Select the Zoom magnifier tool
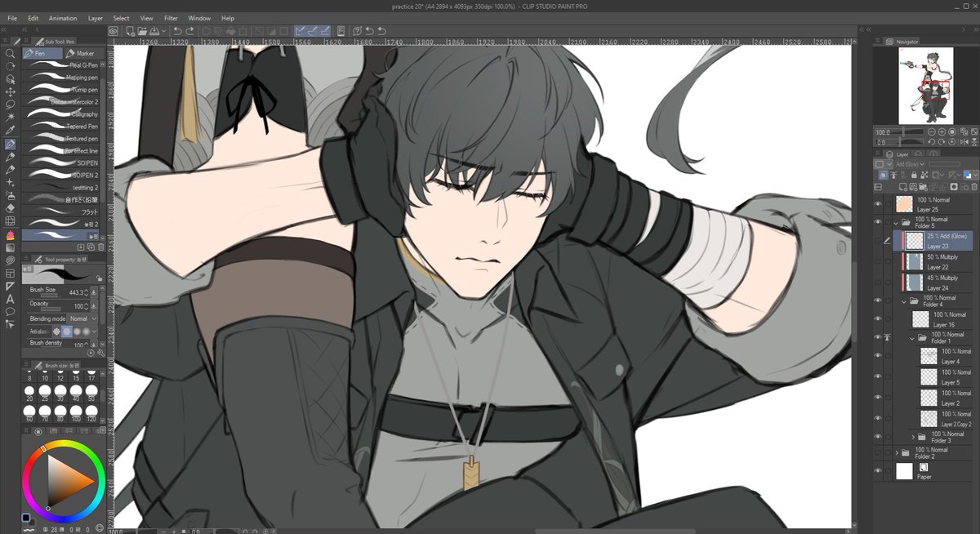Image resolution: width=980 pixels, height=534 pixels. click(11, 54)
